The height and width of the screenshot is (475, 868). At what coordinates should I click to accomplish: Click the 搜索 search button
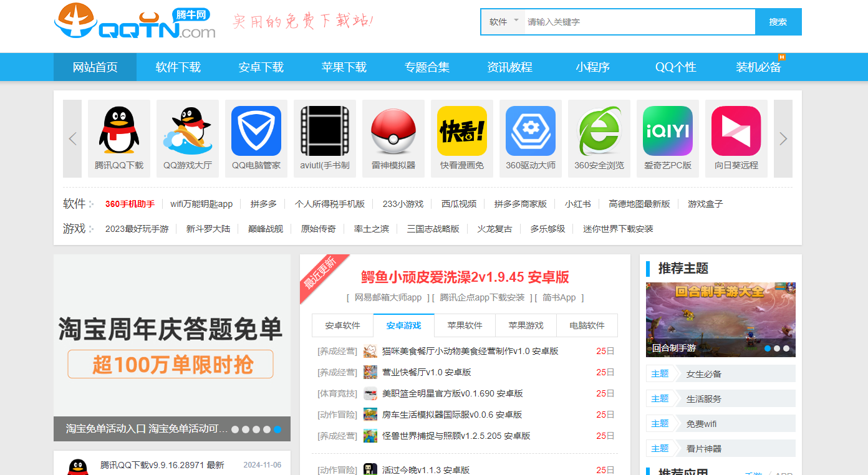778,21
